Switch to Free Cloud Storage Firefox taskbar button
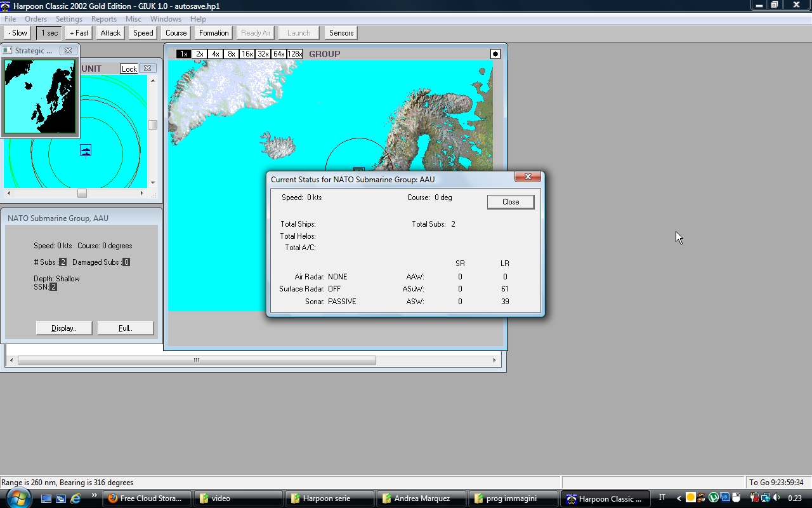The height and width of the screenshot is (508, 812). click(x=147, y=498)
